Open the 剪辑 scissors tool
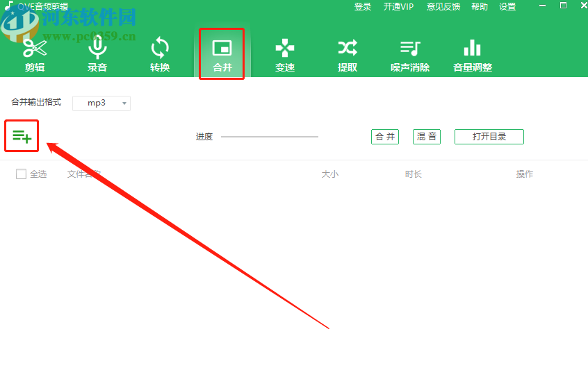This screenshot has height=377, width=588. coord(35,55)
